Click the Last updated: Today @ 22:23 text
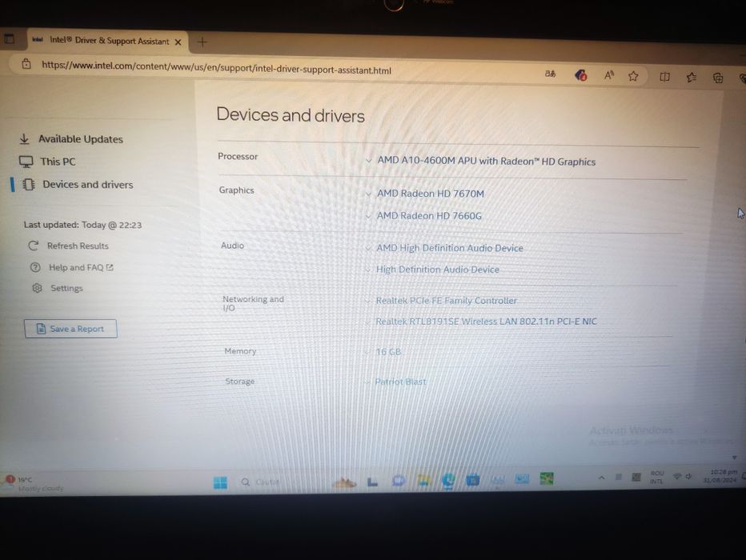Viewport: 746px width, 560px height. (x=82, y=225)
